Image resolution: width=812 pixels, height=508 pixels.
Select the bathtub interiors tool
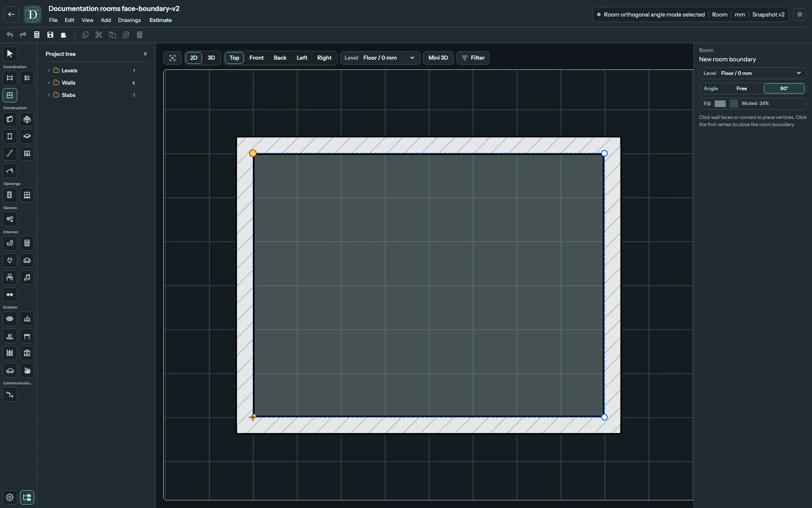[10, 243]
